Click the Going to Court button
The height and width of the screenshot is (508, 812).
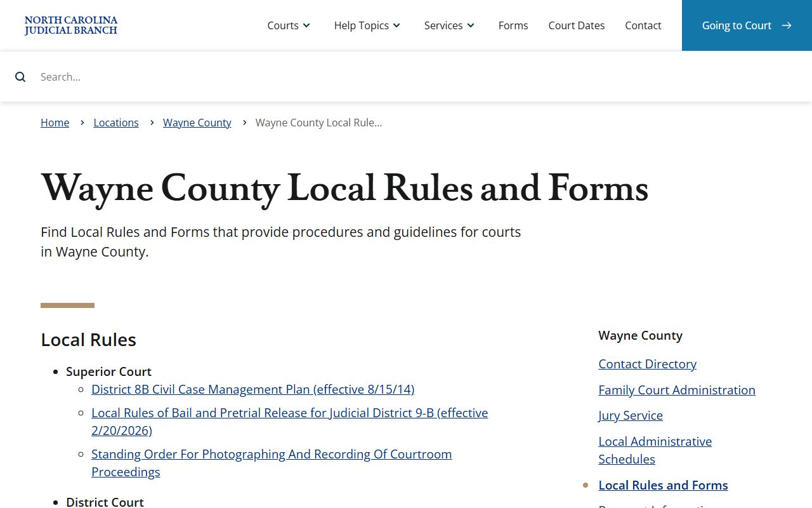coord(747,25)
